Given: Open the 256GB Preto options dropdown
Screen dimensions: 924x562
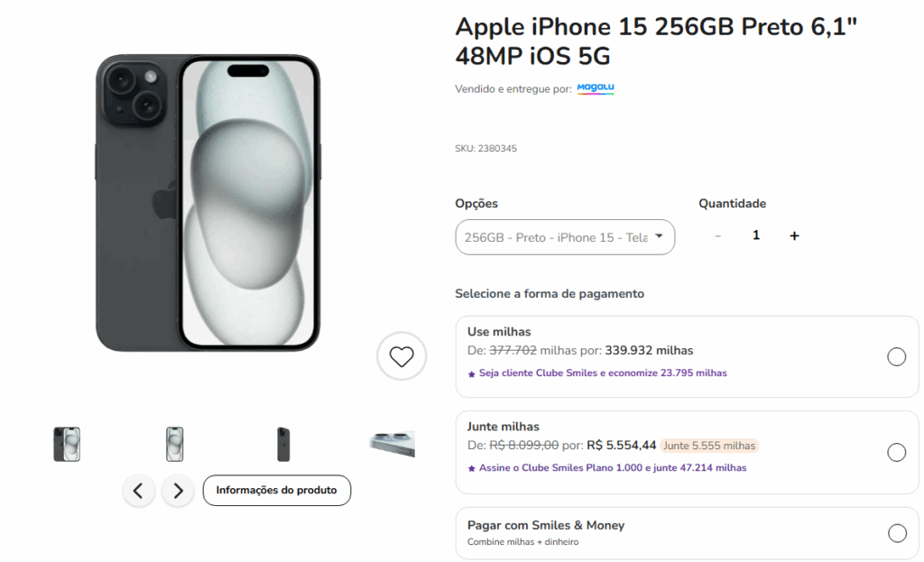Looking at the screenshot, I should click(x=565, y=236).
